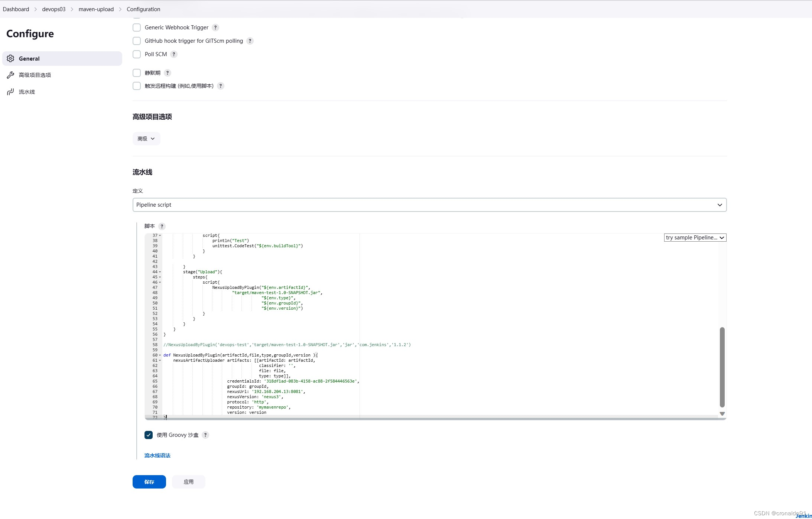Click protocol: 'http' line

pos(248,402)
